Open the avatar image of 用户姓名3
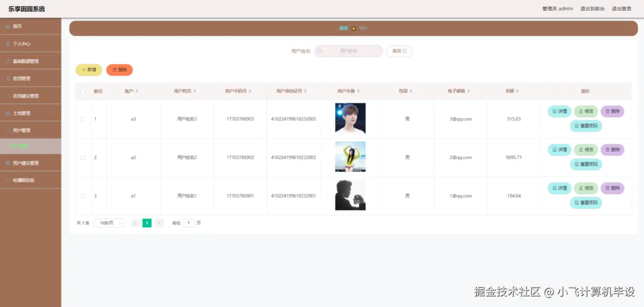 pyautogui.click(x=350, y=118)
